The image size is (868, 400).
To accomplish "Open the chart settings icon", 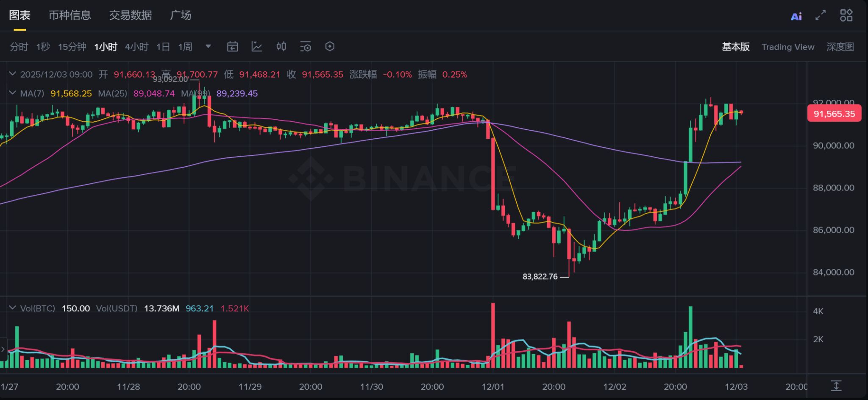I will [x=306, y=47].
